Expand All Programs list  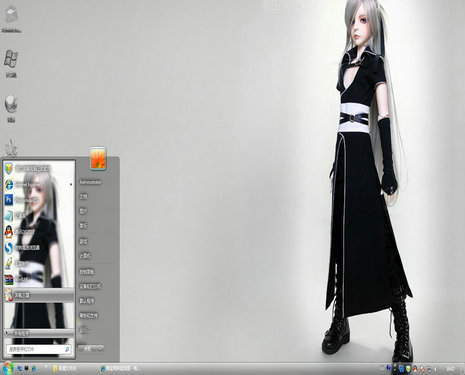click(39, 333)
